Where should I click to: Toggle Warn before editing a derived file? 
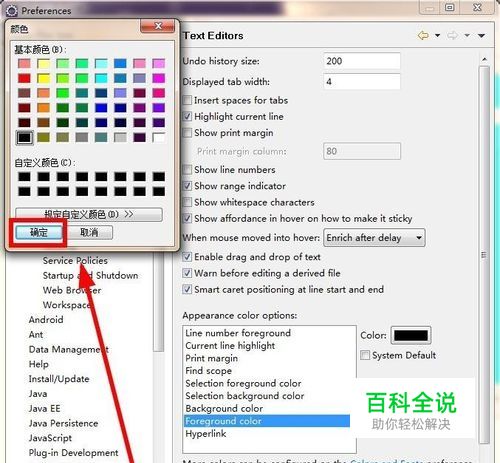pyautogui.click(x=187, y=273)
